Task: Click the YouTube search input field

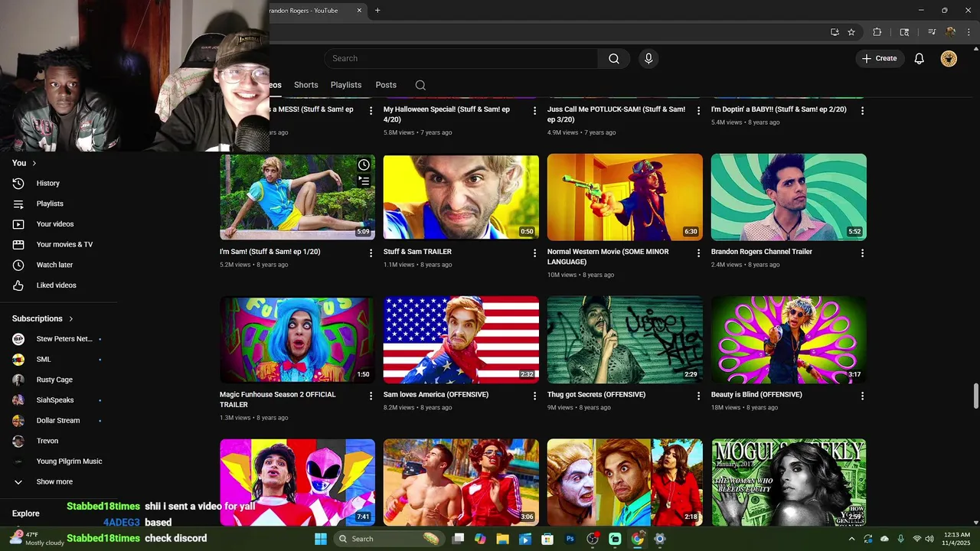Action: coord(461,58)
